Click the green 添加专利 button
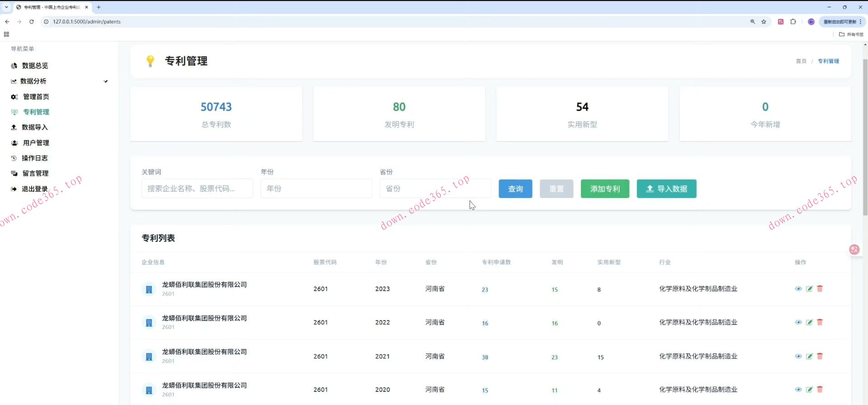 604,189
